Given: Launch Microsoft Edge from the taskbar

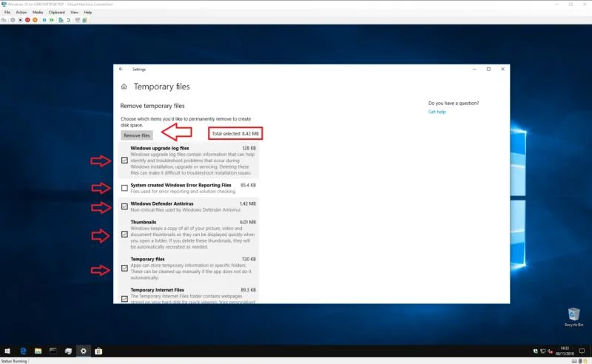Looking at the screenshot, I should pyautogui.click(x=23, y=351).
